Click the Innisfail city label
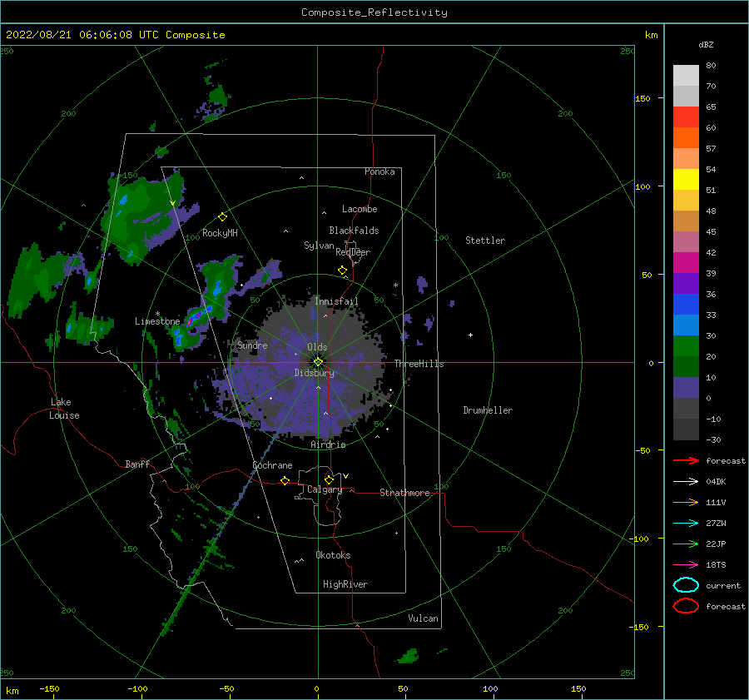This screenshot has width=749, height=700. pyautogui.click(x=336, y=301)
